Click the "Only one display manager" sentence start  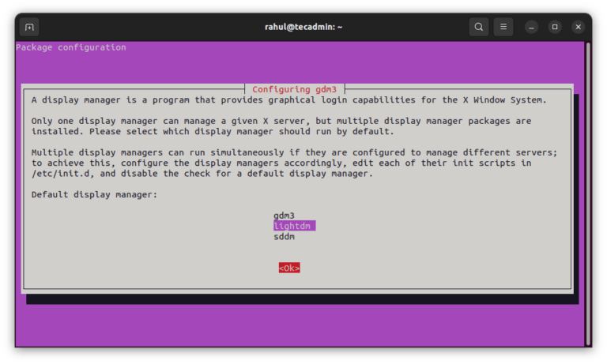(x=87, y=121)
